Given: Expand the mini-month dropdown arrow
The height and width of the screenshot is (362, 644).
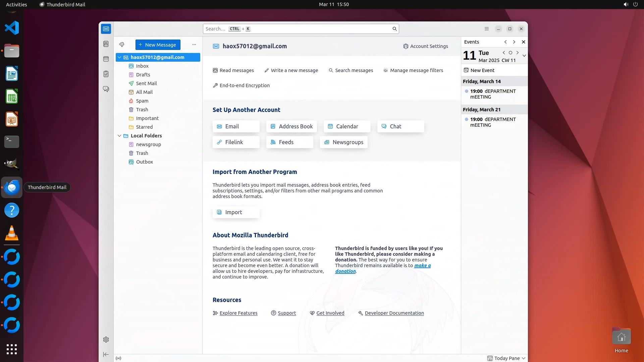Looking at the screenshot, I should [524, 56].
